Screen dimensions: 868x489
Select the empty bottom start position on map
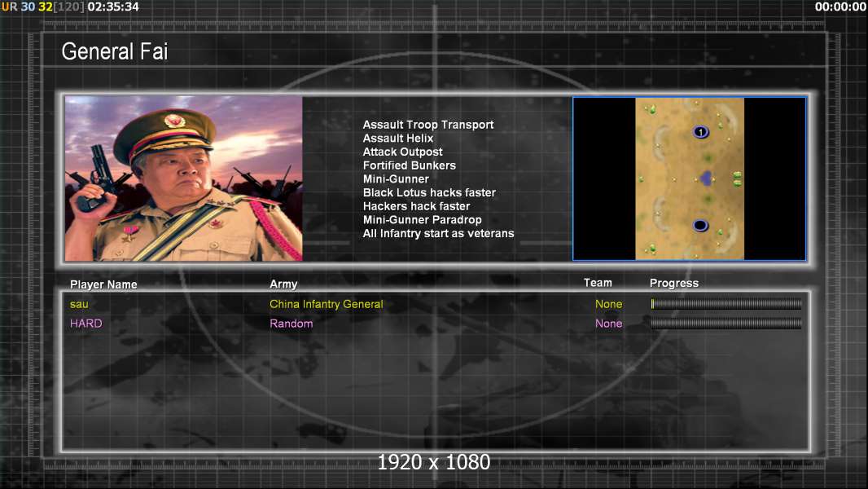click(700, 226)
